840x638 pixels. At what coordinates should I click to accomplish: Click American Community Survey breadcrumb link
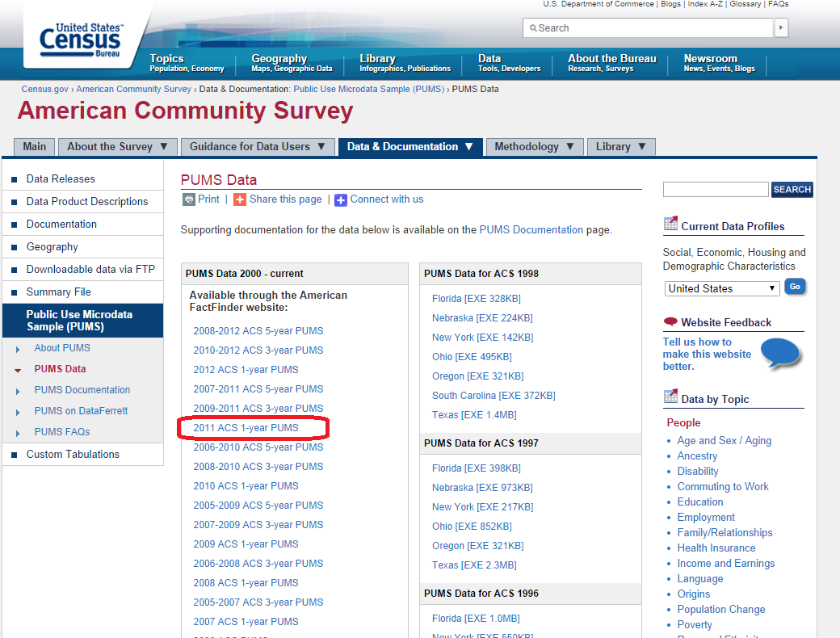(x=133, y=89)
